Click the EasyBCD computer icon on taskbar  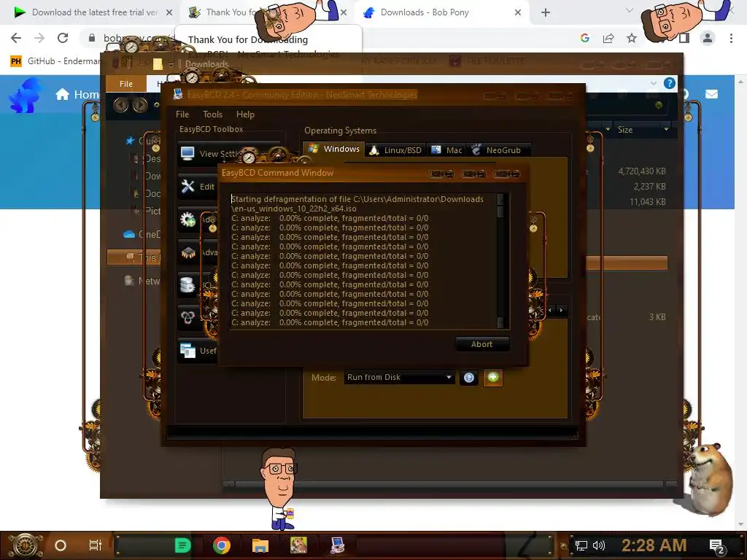click(x=338, y=545)
